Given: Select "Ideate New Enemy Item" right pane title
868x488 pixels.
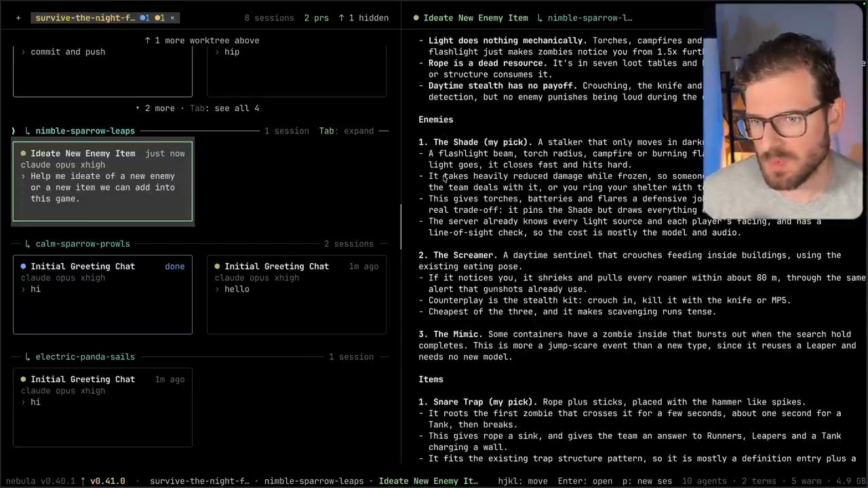Looking at the screenshot, I should tap(475, 18).
